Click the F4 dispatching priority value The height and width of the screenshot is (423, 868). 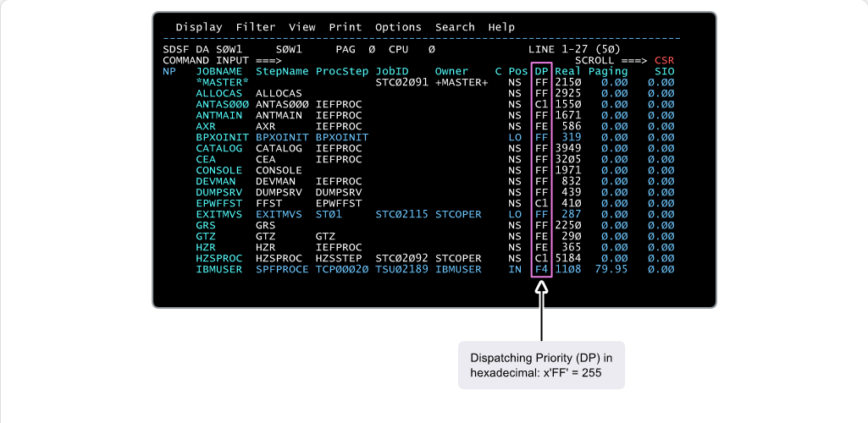(x=541, y=269)
